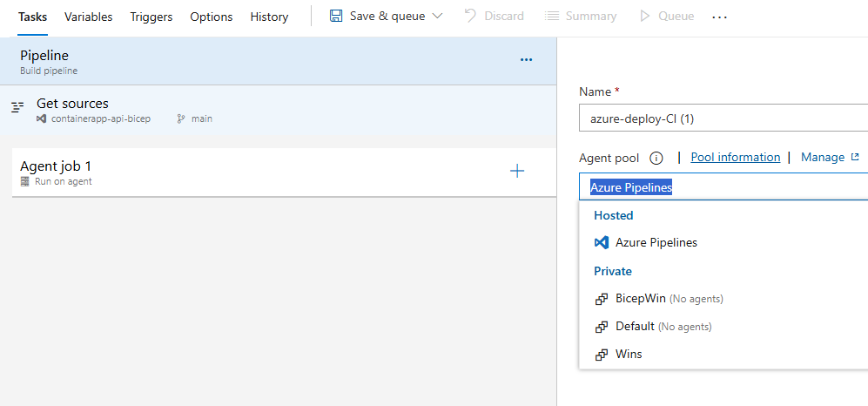Click the containerapp-api-bicep repository name
Screen dimensions: 868x406
101,118
